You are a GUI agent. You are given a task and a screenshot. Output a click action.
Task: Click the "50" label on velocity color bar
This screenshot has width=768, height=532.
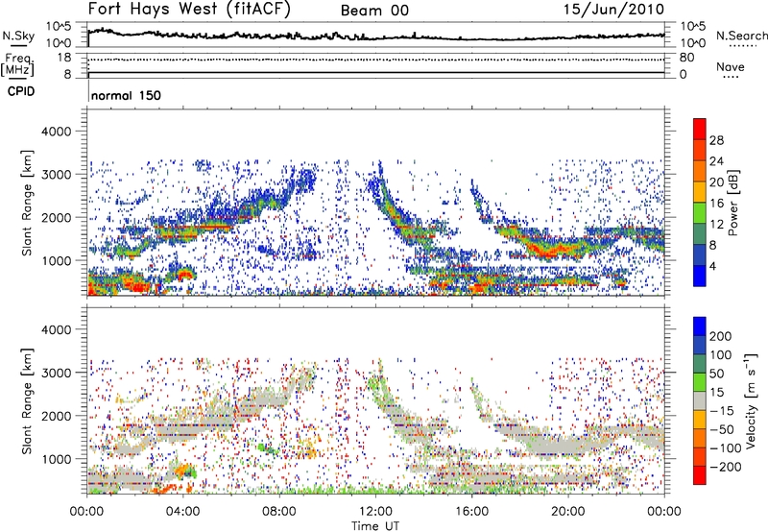tap(716, 374)
